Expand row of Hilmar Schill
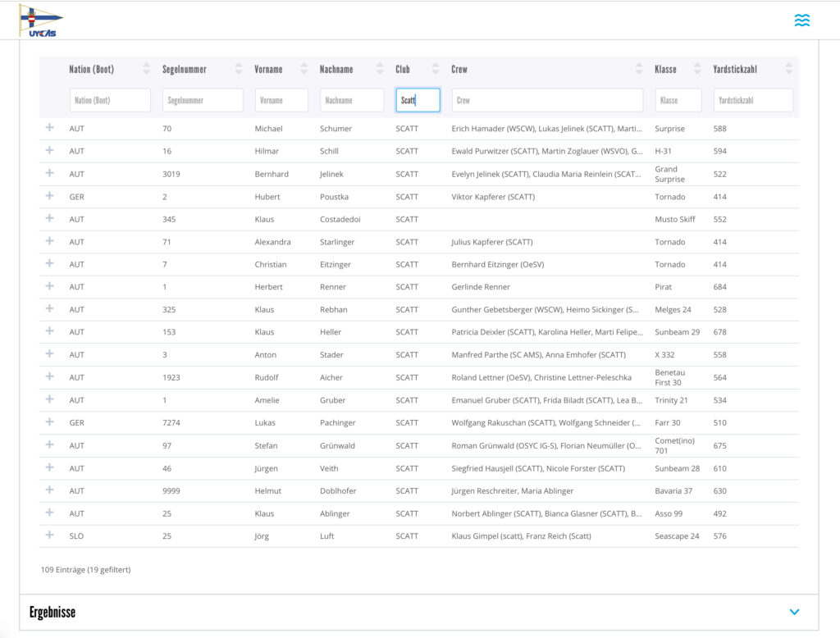 [x=50, y=150]
